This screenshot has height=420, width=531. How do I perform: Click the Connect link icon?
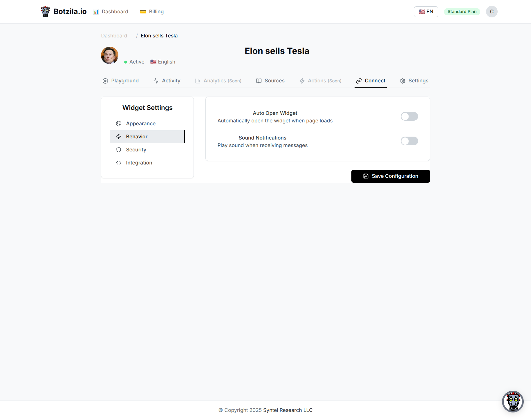point(359,81)
